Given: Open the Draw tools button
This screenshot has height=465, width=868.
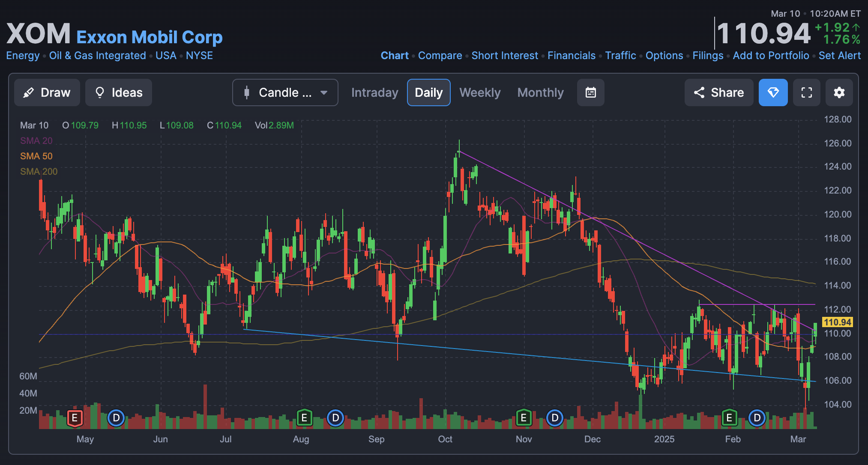Looking at the screenshot, I should (x=47, y=92).
